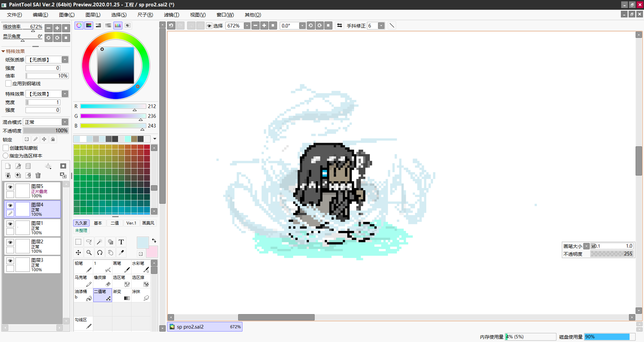Select 指定为选区样本 radio button
Image resolution: width=644 pixels, height=342 pixels.
(6, 156)
